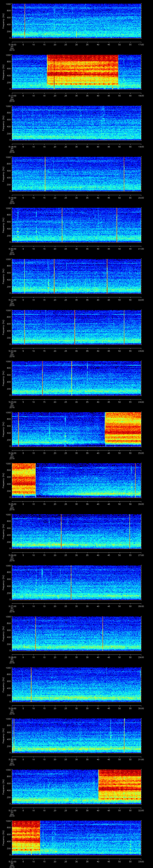Click the 5:31:00 start time label
153x868 pixels.
point(12,810)
